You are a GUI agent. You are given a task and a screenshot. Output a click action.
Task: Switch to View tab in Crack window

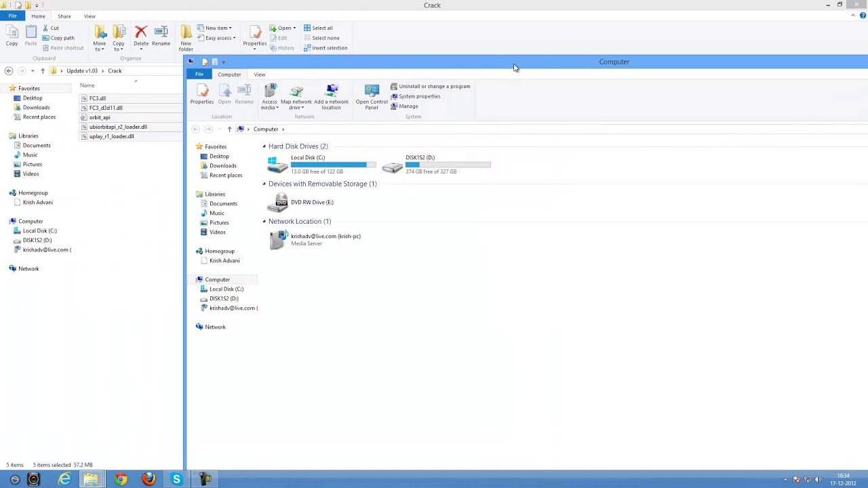click(x=90, y=16)
